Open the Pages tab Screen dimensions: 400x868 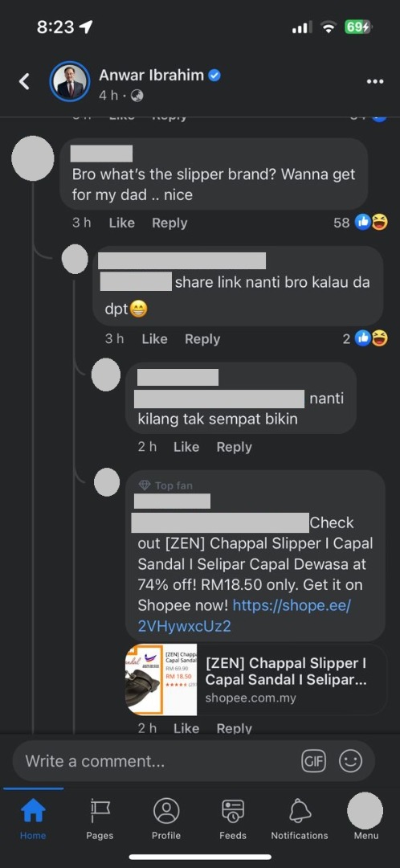pyautogui.click(x=100, y=819)
